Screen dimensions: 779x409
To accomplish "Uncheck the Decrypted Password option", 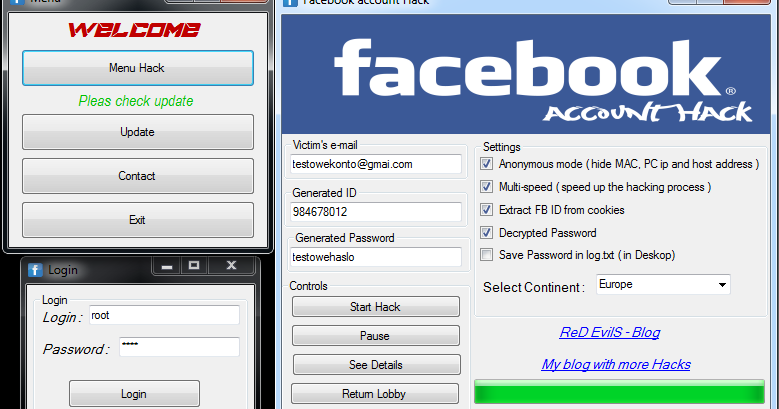I will pos(486,233).
